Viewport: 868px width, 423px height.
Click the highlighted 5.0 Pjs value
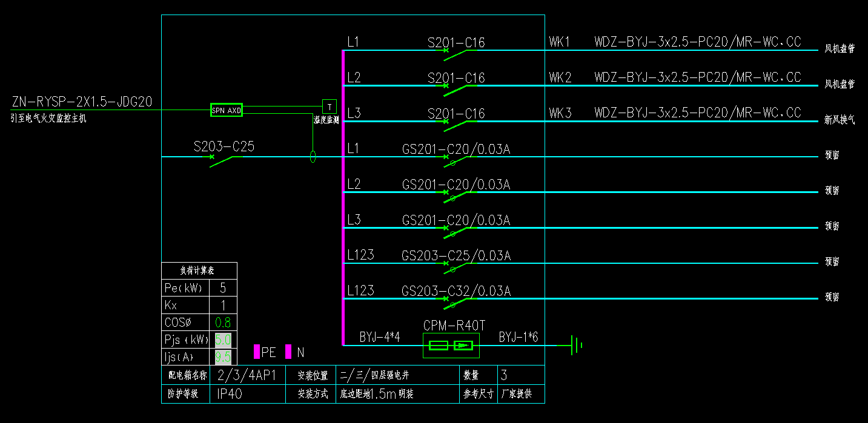coord(223,339)
